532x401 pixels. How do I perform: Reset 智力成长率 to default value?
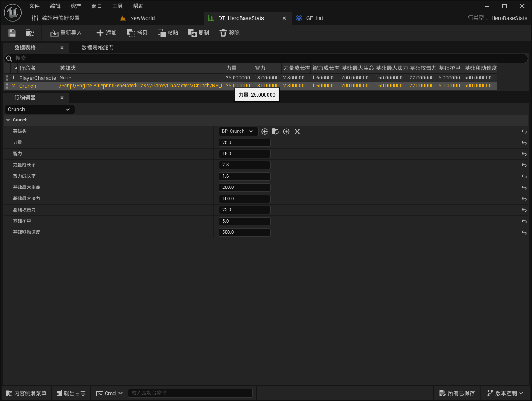coord(524,176)
